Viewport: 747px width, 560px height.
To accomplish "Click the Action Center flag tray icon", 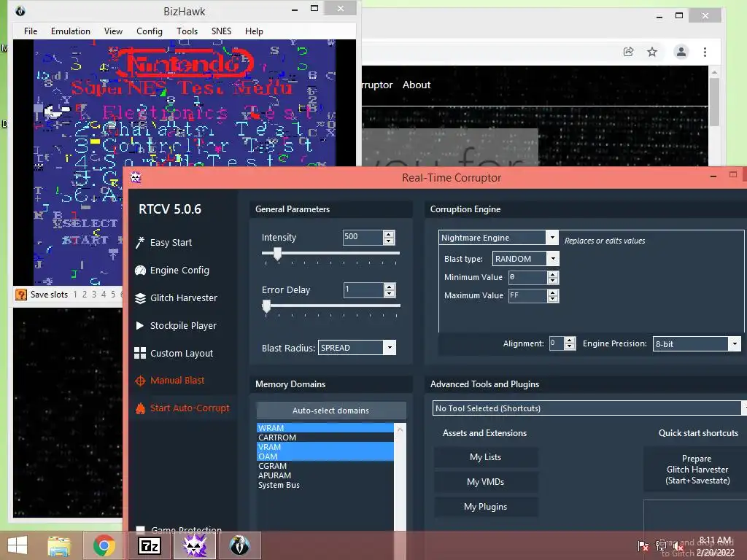I will click(x=643, y=546).
